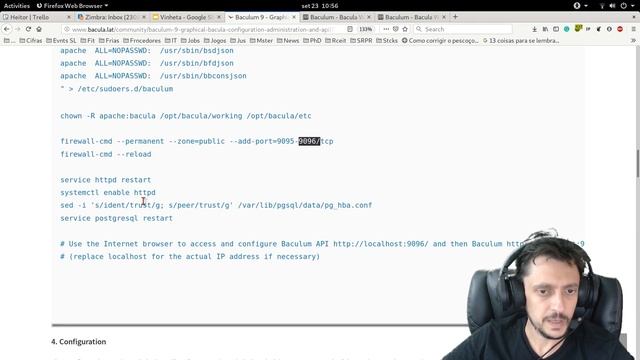The image size is (640, 360).
Task: Open the Jobs bookmarks folder
Action: point(190,41)
